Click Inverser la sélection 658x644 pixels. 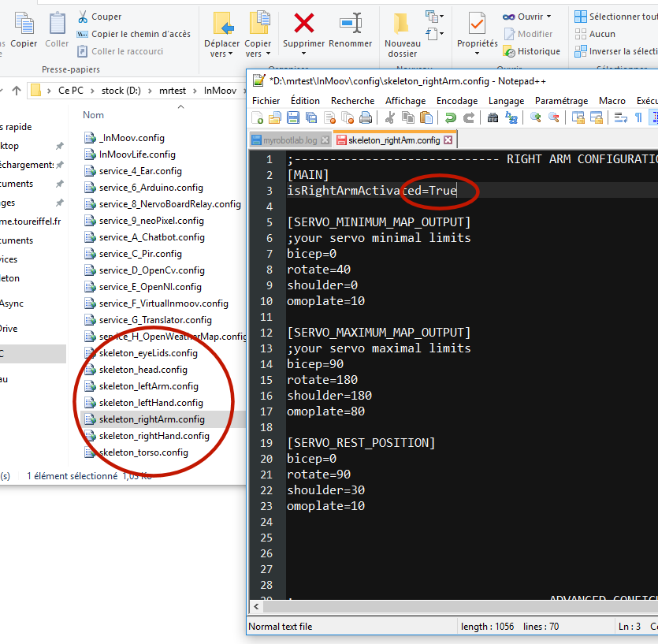pos(615,51)
